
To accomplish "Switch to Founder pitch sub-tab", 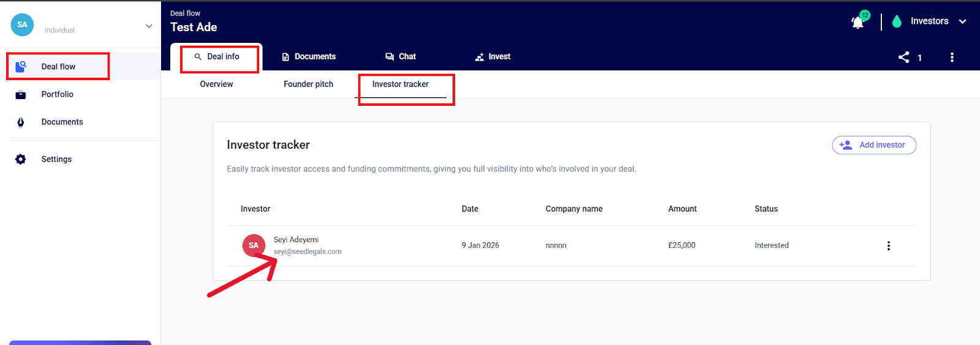I will pos(308,84).
